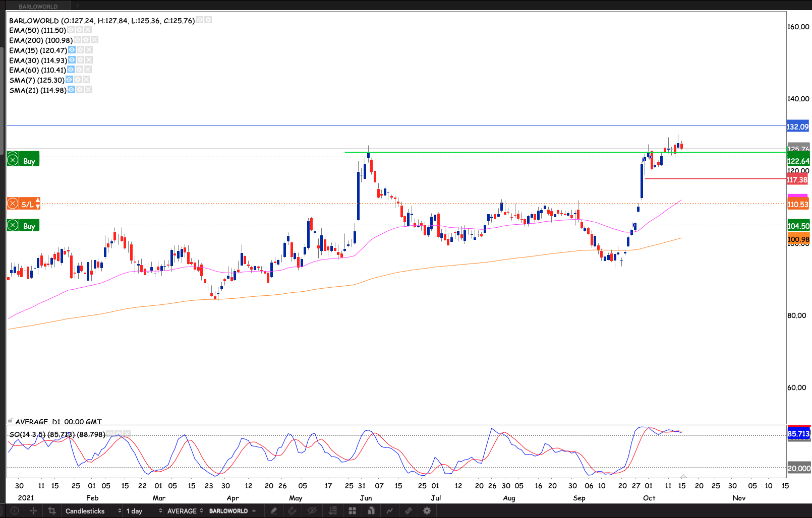Click the link chain icon in bottom toolbar

408,511
